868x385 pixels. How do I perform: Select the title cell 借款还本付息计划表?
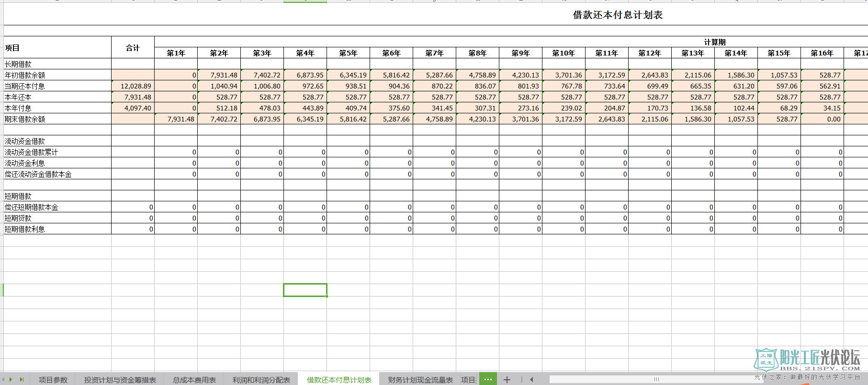(x=618, y=15)
